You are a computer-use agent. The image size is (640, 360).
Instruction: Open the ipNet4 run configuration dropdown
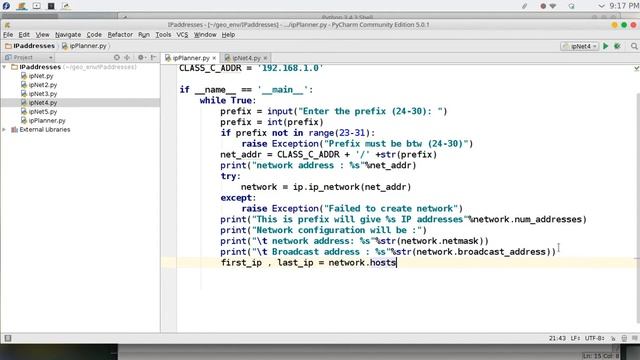click(580, 46)
